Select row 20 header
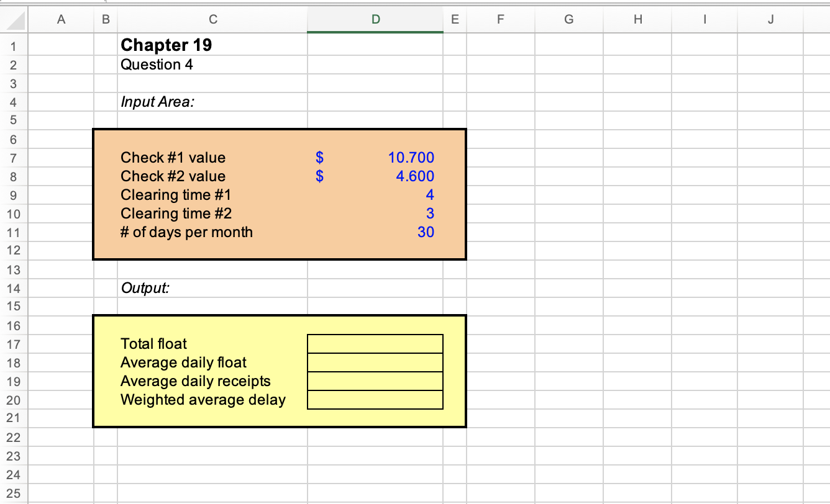 [14, 400]
